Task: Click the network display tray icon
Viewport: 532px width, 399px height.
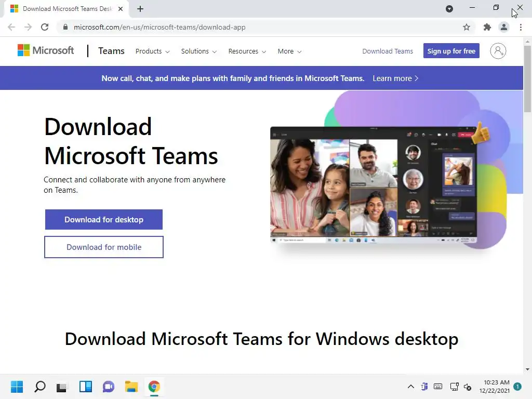Action: tap(454, 387)
